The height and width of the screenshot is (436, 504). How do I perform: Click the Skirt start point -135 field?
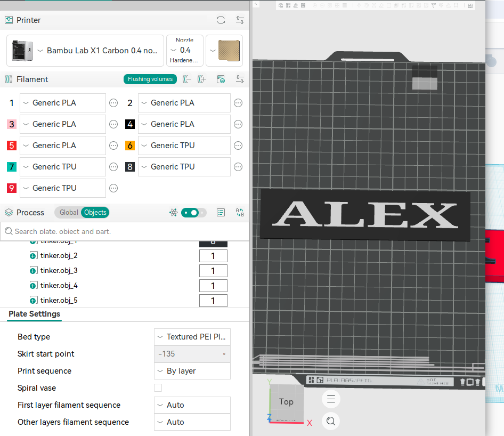192,354
